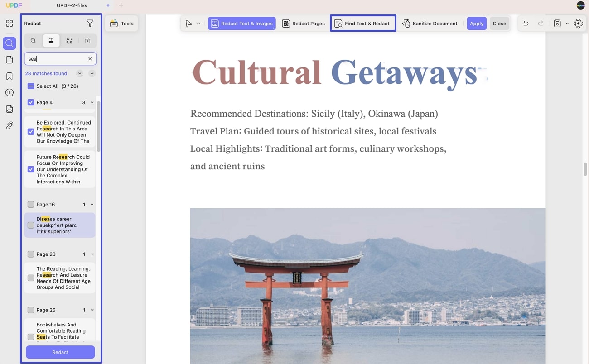Expand the cursor tool dropdown arrow

coord(198,24)
